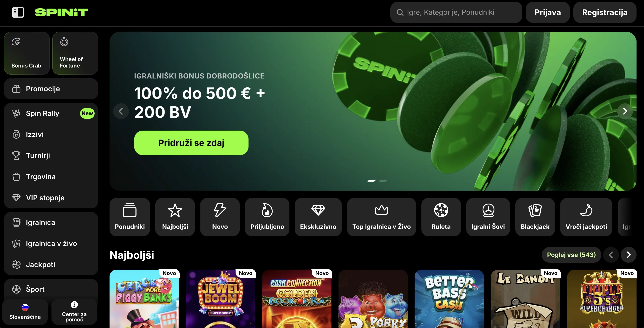The width and height of the screenshot is (644, 328).
Task: Open the Blackjack category
Action: tap(535, 217)
